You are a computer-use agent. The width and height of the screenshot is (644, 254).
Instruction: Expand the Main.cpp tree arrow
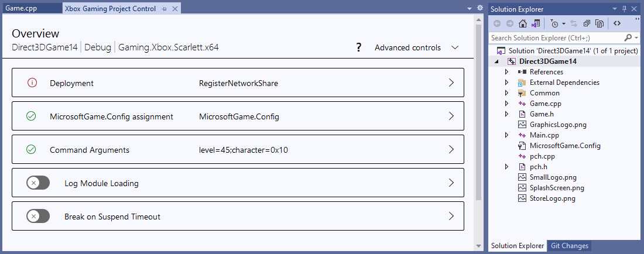[507, 135]
